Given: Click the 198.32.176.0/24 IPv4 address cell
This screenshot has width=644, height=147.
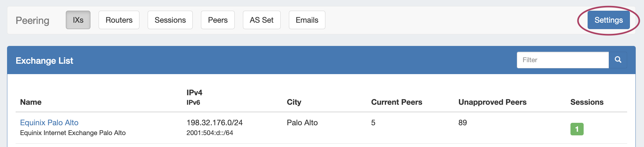Looking at the screenshot, I should tap(214, 123).
